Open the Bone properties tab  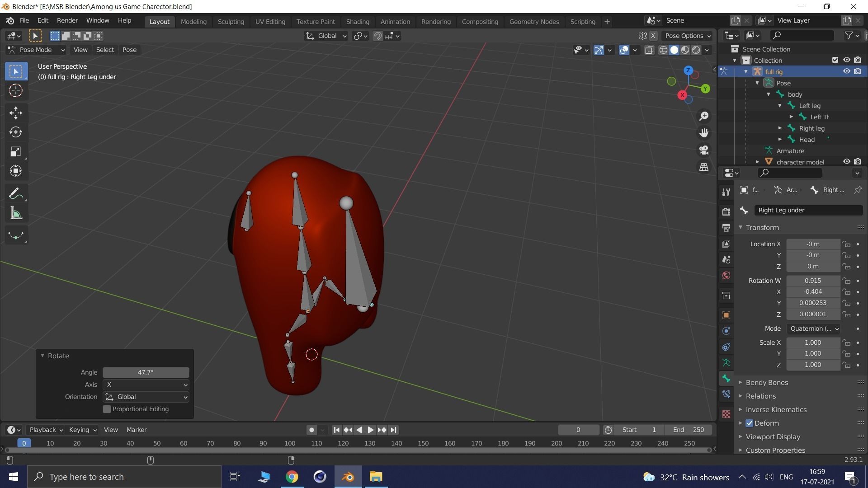(x=726, y=379)
